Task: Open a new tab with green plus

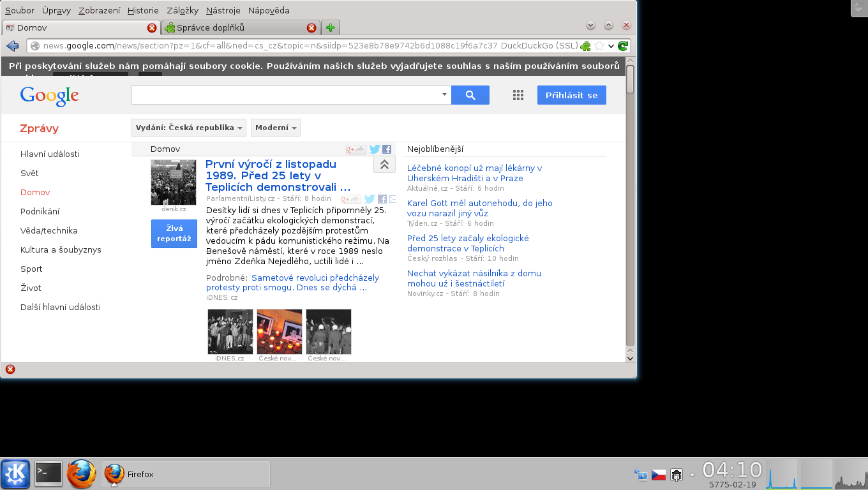Action: 330,27
